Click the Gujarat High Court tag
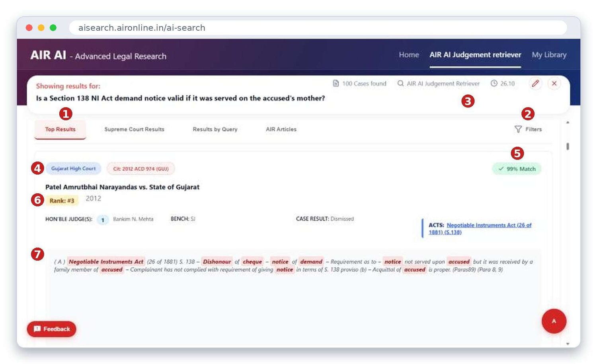 coord(73,169)
